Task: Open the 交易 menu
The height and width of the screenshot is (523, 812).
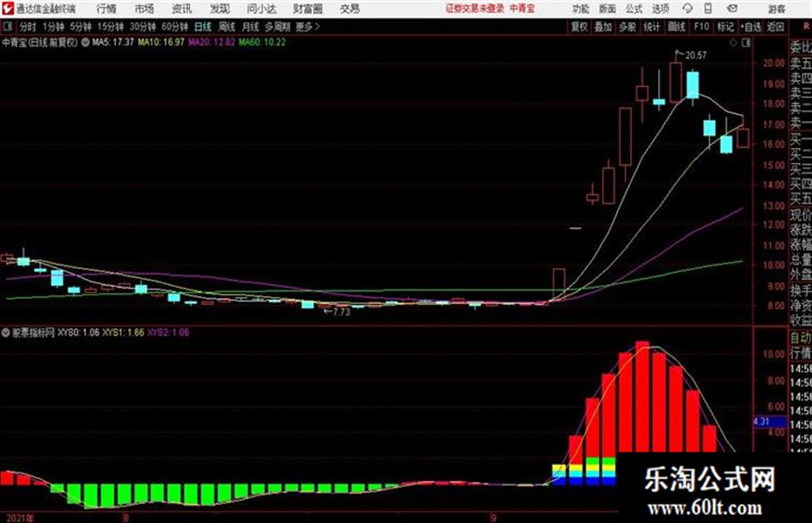Action: (350, 9)
